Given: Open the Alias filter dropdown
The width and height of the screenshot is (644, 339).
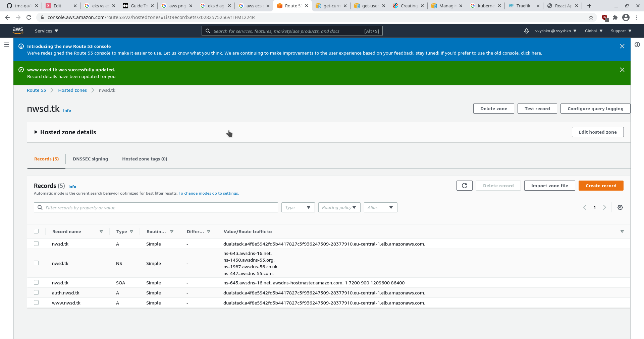Looking at the screenshot, I should [381, 207].
